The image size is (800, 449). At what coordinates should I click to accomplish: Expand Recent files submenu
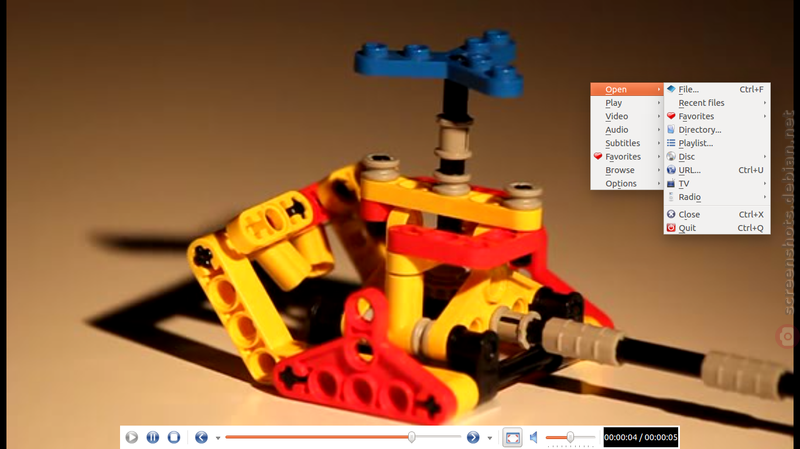coord(717,103)
